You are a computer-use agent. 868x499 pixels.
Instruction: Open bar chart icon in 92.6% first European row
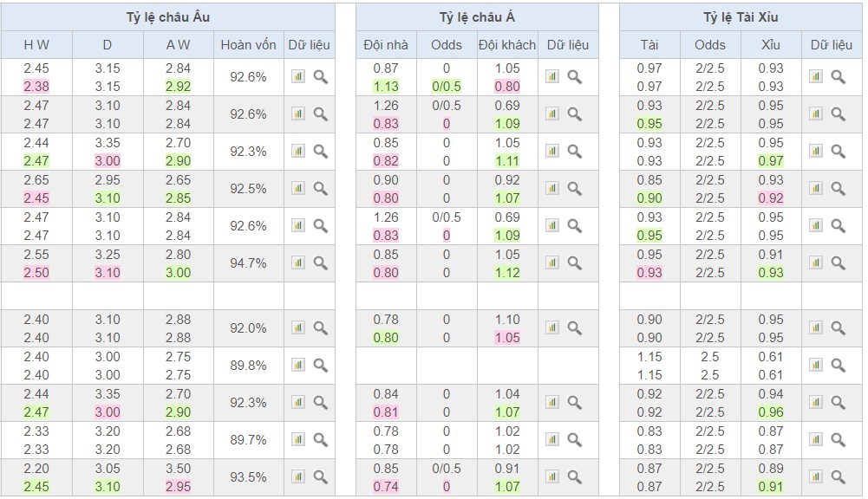[x=297, y=76]
